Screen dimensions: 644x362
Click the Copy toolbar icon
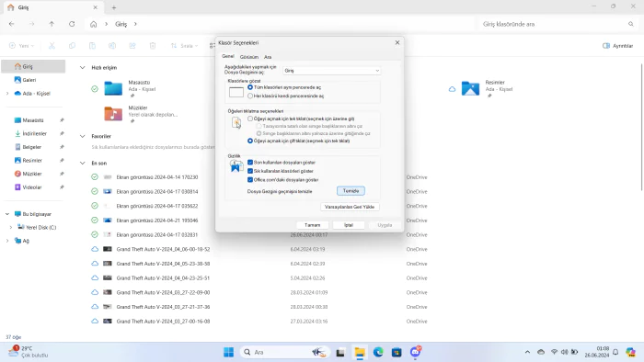pyautogui.click(x=72, y=46)
